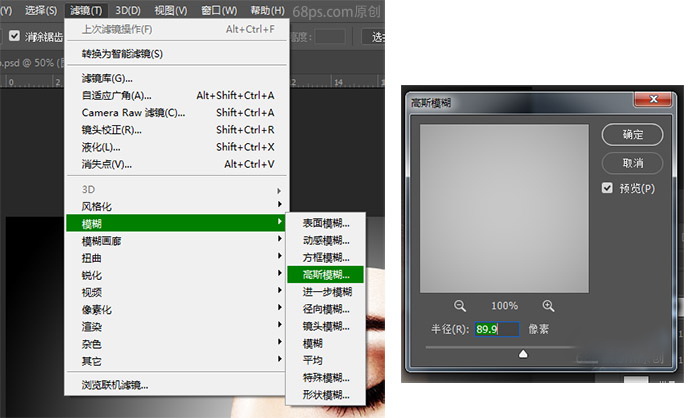The image size is (696, 418).
Task: Click the gray blur preview area
Action: 504,209
